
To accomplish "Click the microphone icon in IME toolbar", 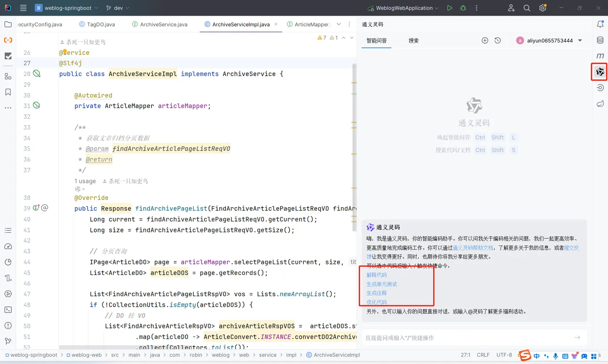I will pyautogui.click(x=556, y=356).
